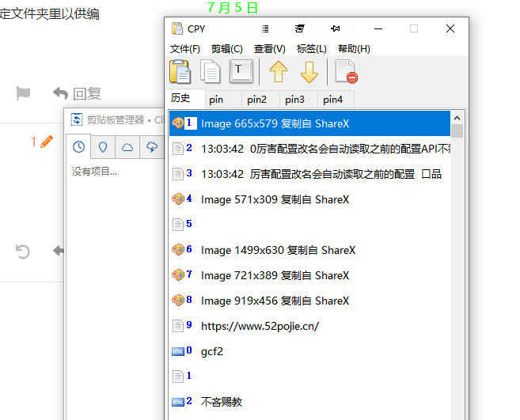520x420 pixels.
Task: Open the cloud tab in clipboard manager
Action: tap(127, 147)
